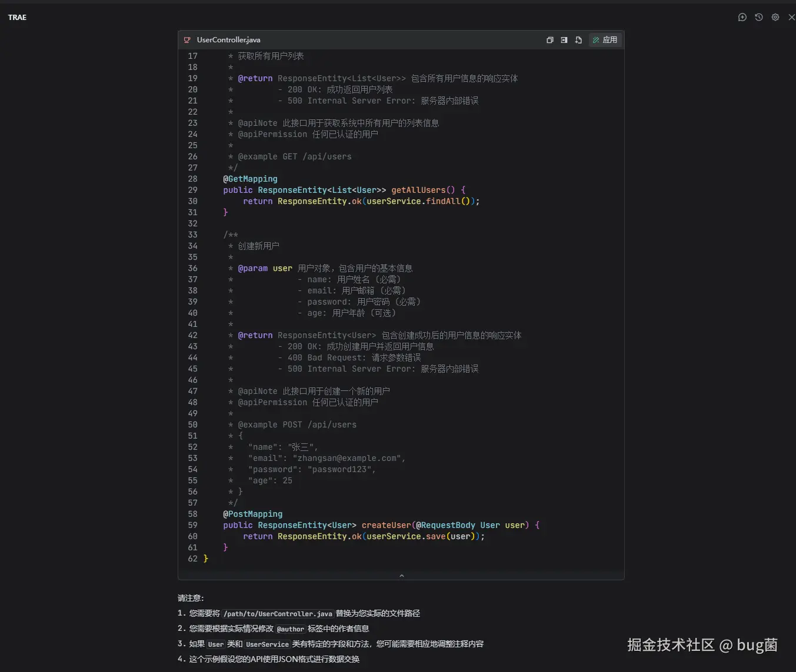Select the UserController.java file name

tap(228, 40)
